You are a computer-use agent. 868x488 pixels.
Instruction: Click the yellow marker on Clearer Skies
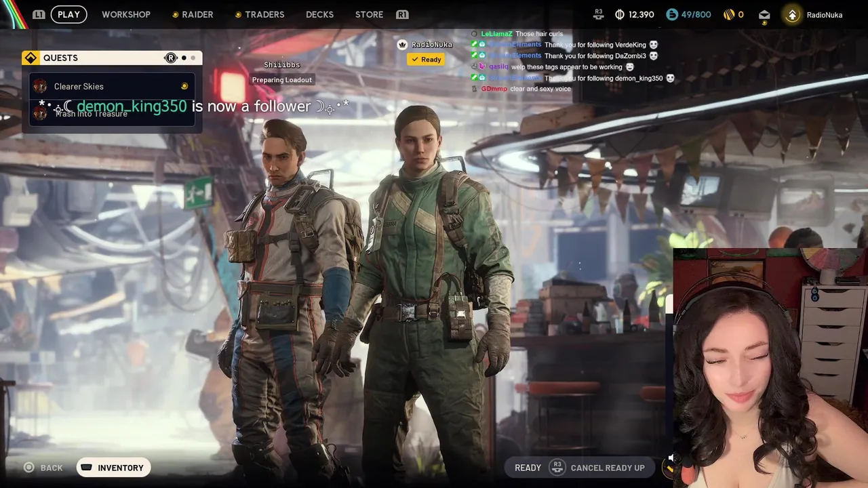pyautogui.click(x=184, y=86)
